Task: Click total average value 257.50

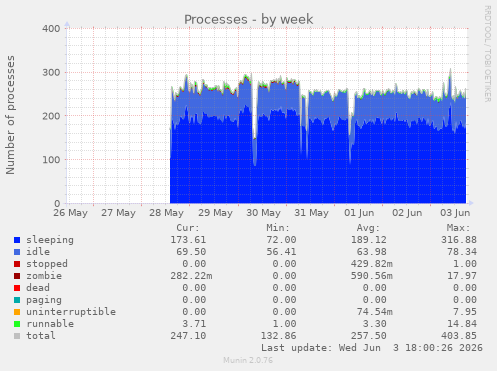Action: [369, 336]
